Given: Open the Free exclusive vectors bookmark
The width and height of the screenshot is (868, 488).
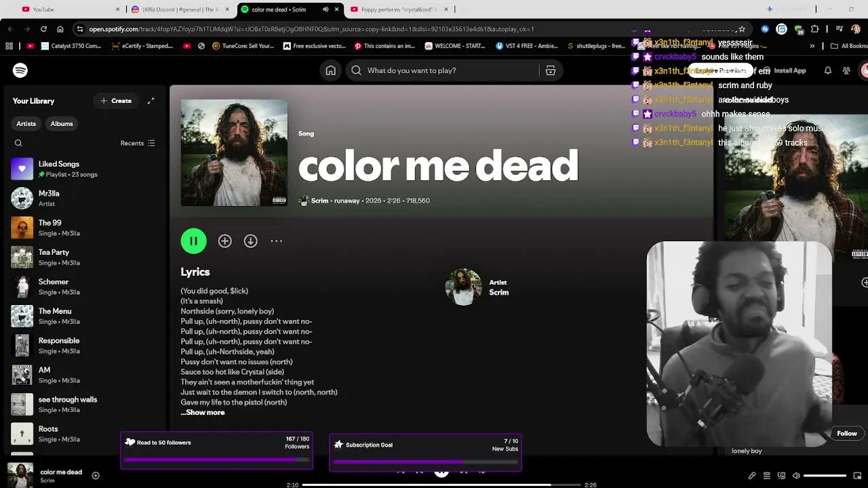Looking at the screenshot, I should 315,46.
